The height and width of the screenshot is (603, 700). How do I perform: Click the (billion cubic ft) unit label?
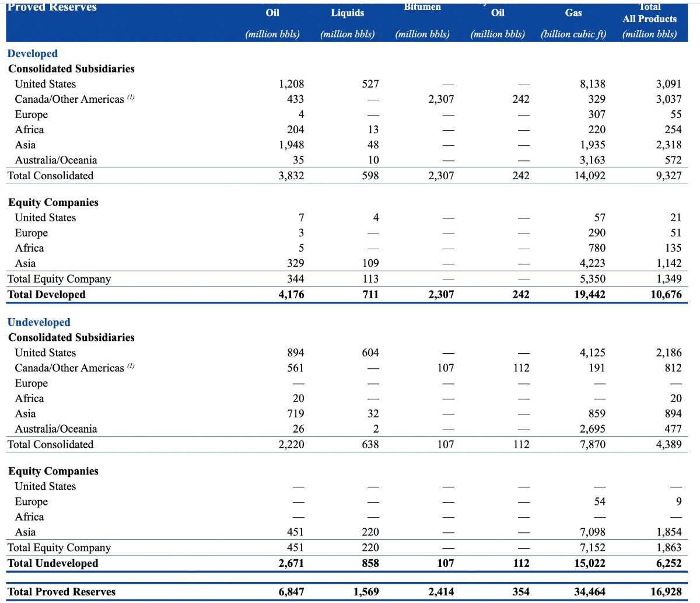573,34
